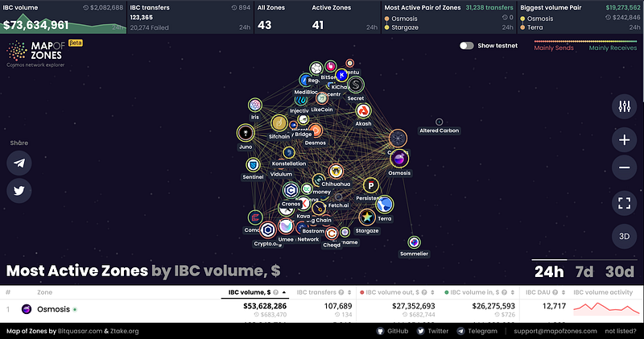
Task: Select the Osmosis zone node on the map
Action: pos(398,159)
